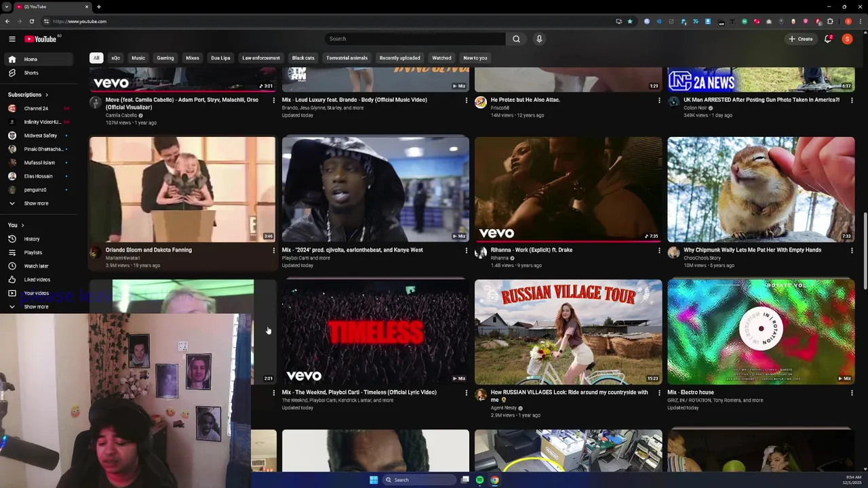Select the Law enforcement filter chip

[261, 58]
